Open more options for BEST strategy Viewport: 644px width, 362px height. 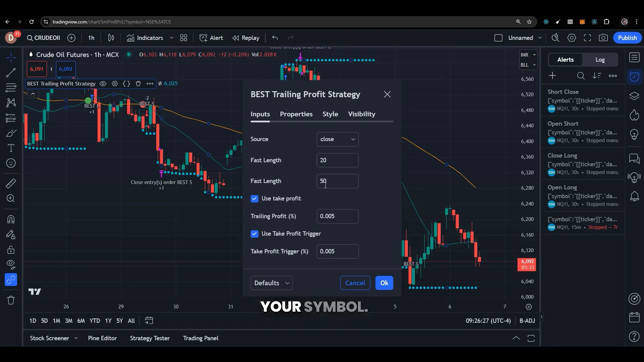pyautogui.click(x=150, y=84)
